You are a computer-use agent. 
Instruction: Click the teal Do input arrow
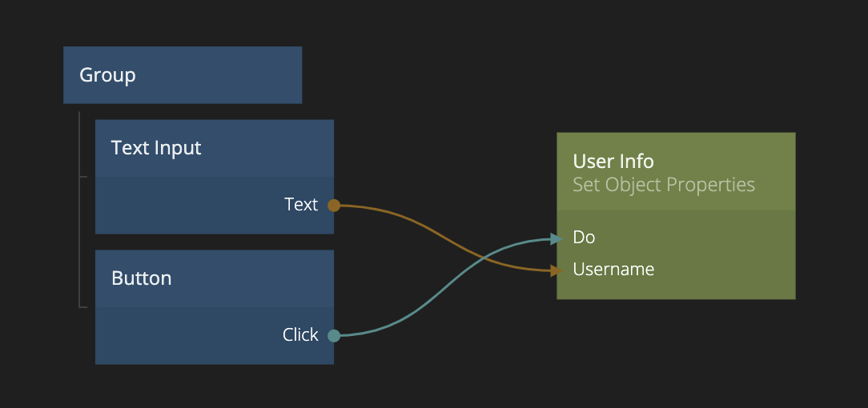point(557,238)
